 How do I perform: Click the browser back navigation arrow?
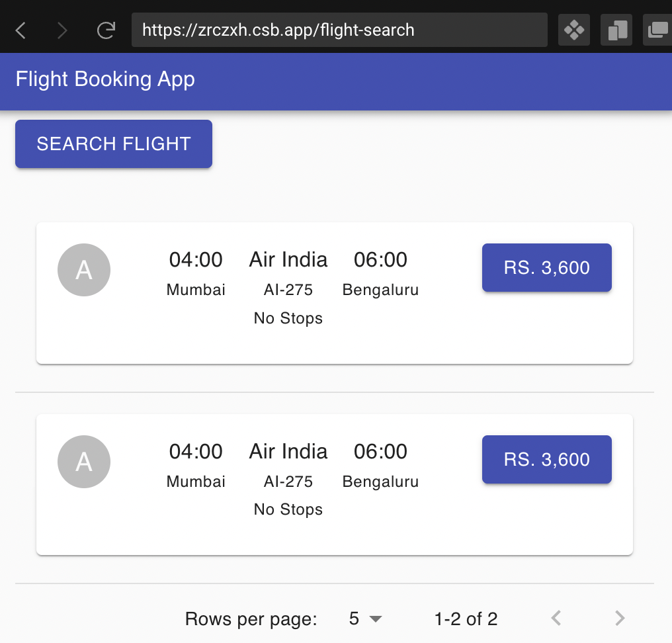click(x=20, y=30)
